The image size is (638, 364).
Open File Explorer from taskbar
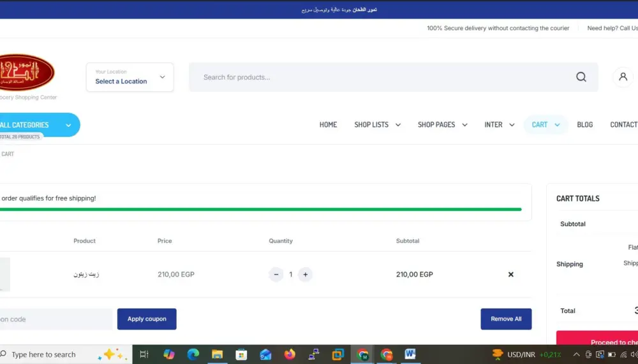pyautogui.click(x=218, y=354)
